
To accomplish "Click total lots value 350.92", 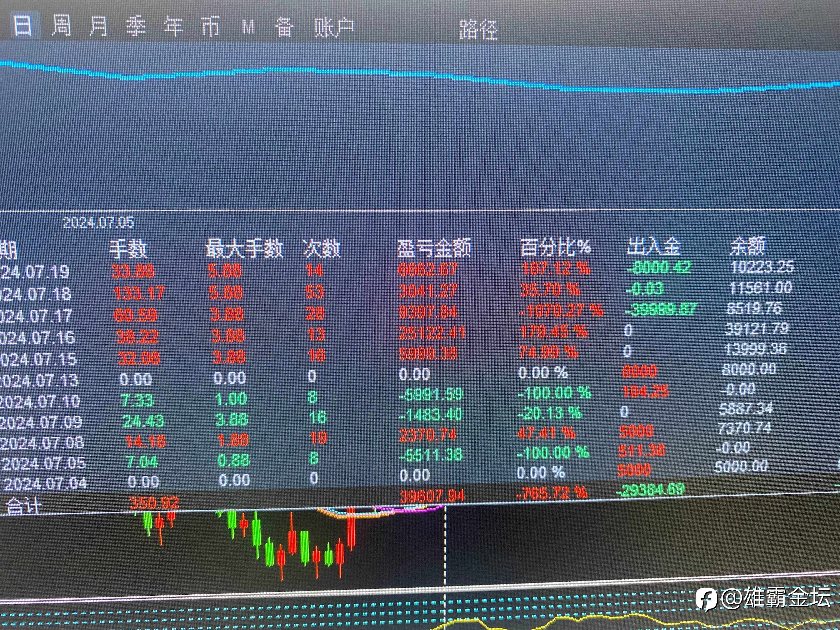I will (x=154, y=503).
